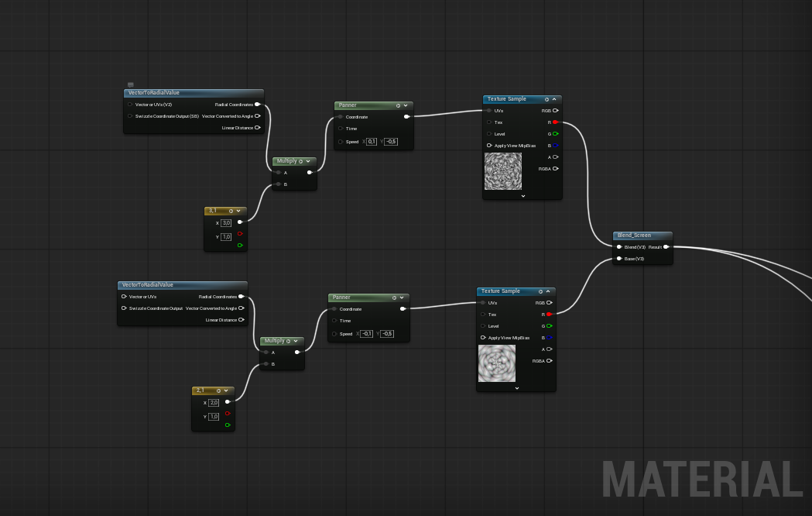The image size is (812, 516).
Task: Click the output pin of the Panner with Speed X 0,1
Action: [406, 116]
